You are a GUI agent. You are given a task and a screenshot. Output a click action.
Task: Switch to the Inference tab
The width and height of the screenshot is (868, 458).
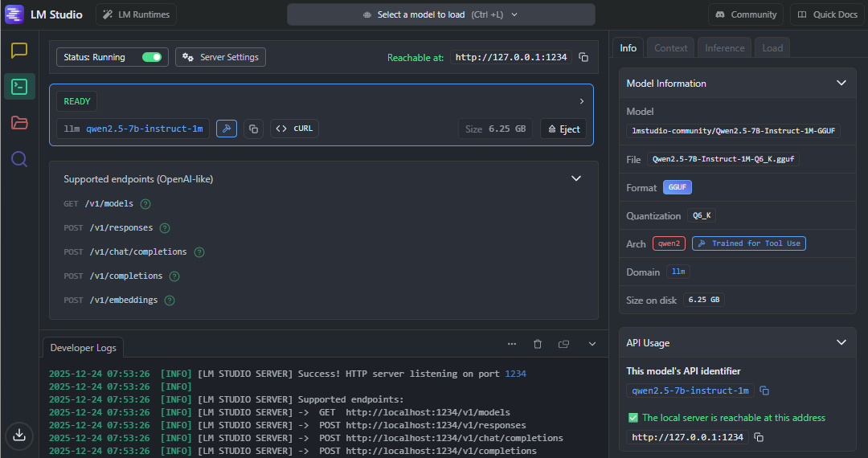click(724, 47)
